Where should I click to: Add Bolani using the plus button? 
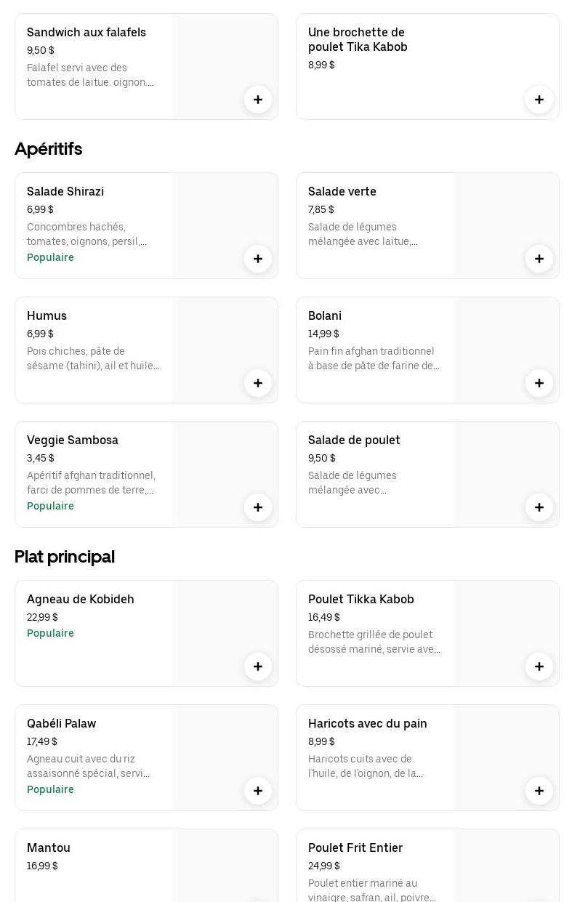[539, 383]
